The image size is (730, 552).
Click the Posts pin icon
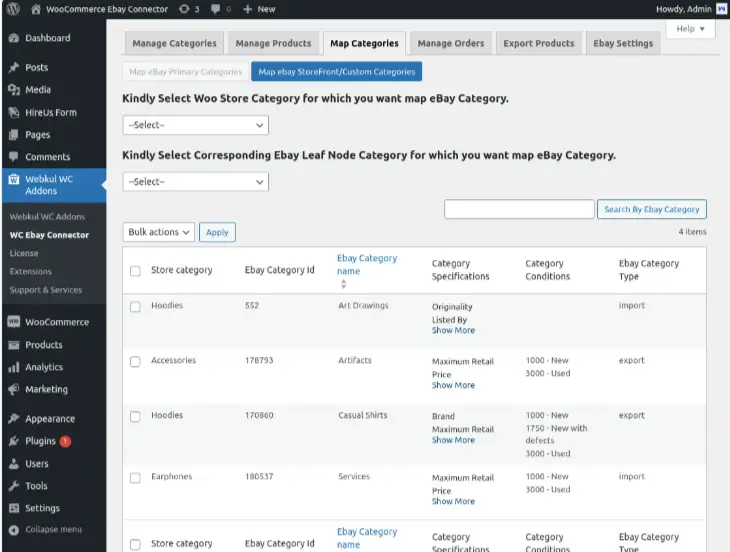(13, 68)
